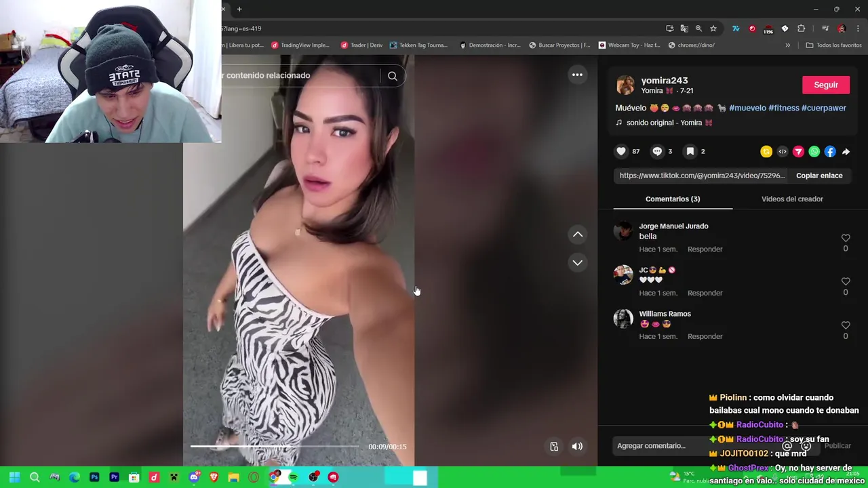This screenshot has width=868, height=488.
Task: Open TradingView Imple... bookmark
Action: coord(300,45)
